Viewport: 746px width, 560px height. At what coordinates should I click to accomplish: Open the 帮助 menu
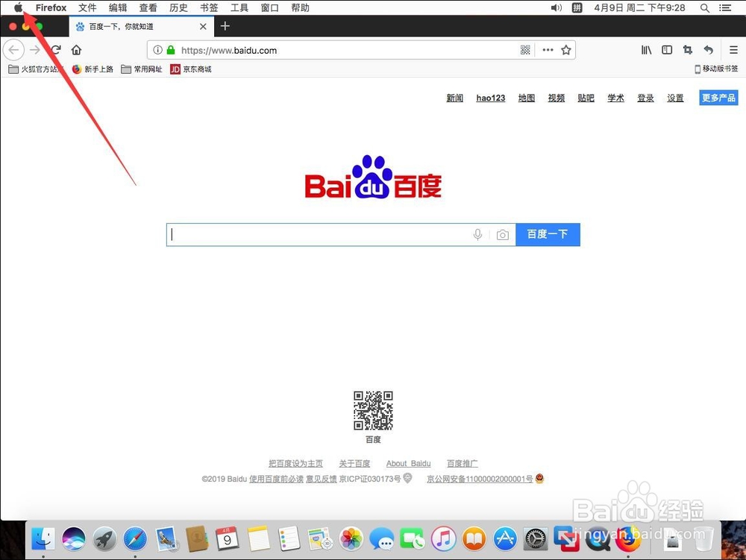(x=300, y=7)
